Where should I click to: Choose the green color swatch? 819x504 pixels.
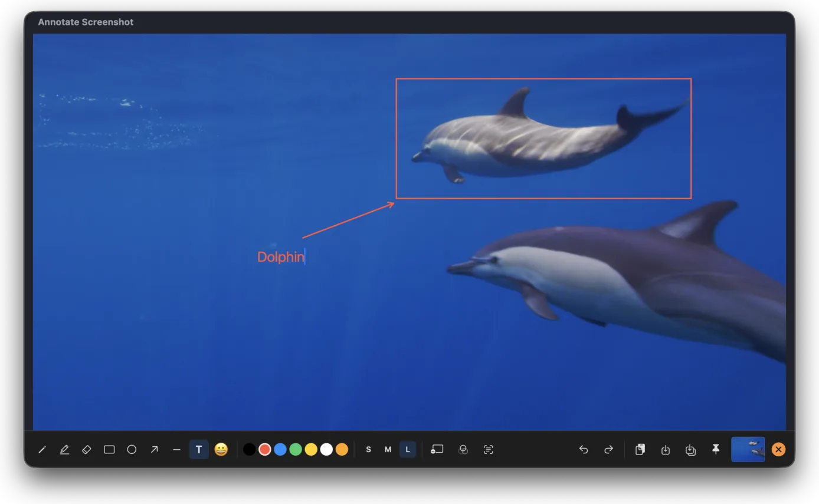296,450
